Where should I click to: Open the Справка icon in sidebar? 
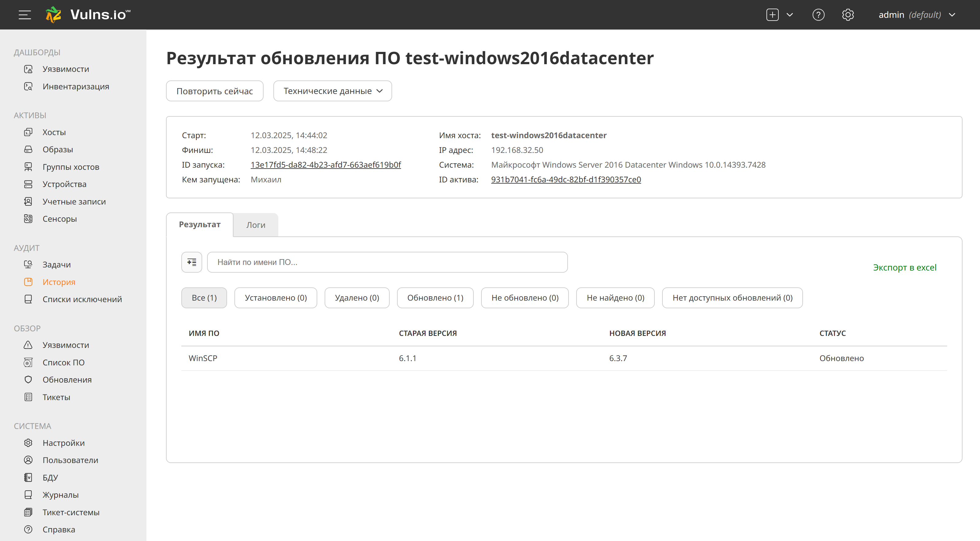tap(28, 530)
